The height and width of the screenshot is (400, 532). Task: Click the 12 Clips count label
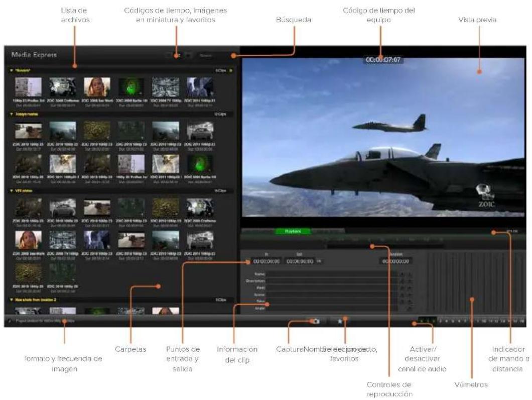(220, 115)
